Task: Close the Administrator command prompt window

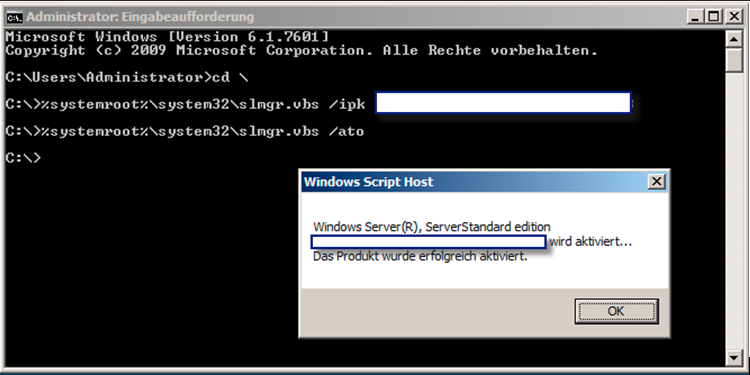Action: pos(734,17)
